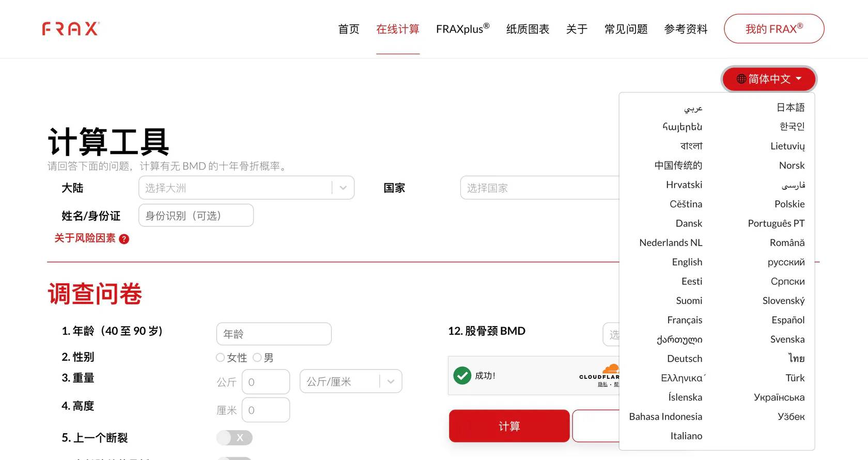The height and width of the screenshot is (460, 868).
Task: Select Ελληνικα language
Action: click(x=682, y=378)
